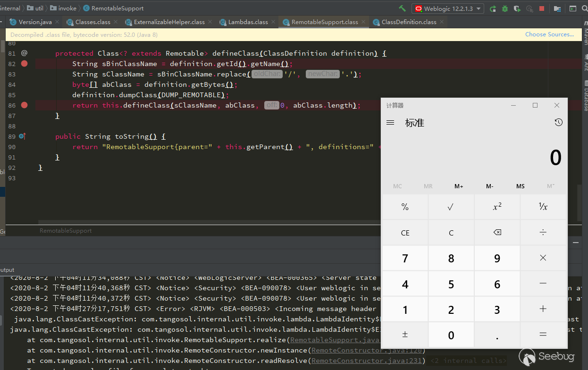Stop the running server with red square
588x370 pixels.
click(542, 8)
